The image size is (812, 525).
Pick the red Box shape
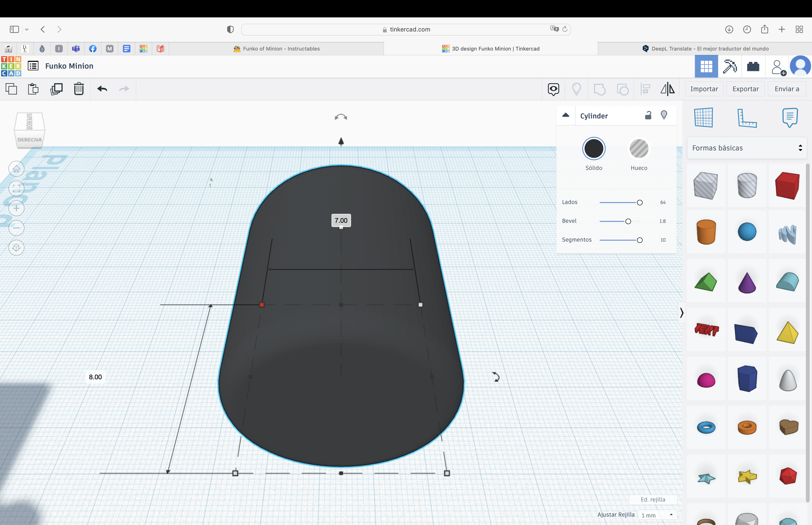click(787, 185)
